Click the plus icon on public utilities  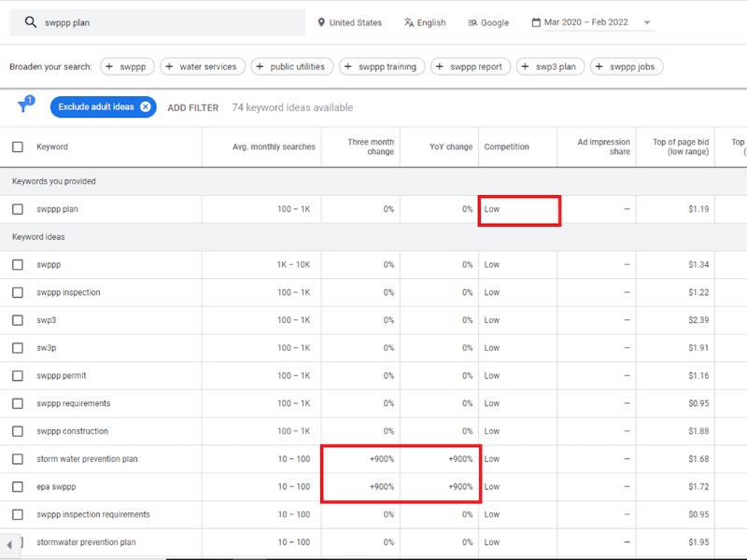pyautogui.click(x=260, y=66)
